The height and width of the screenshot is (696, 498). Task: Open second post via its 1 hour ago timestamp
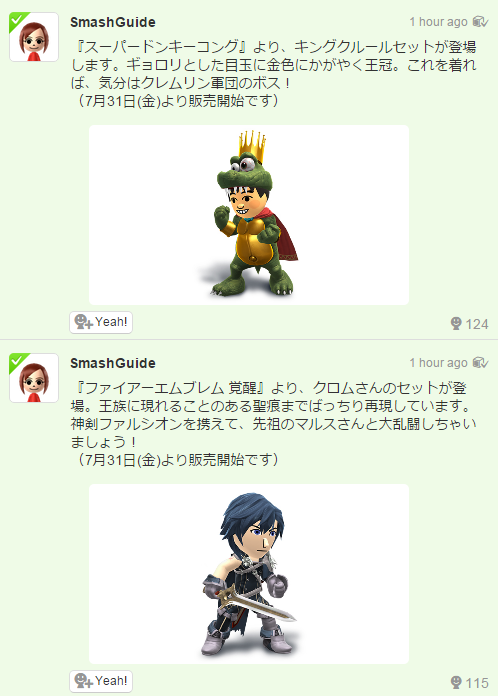tap(438, 363)
